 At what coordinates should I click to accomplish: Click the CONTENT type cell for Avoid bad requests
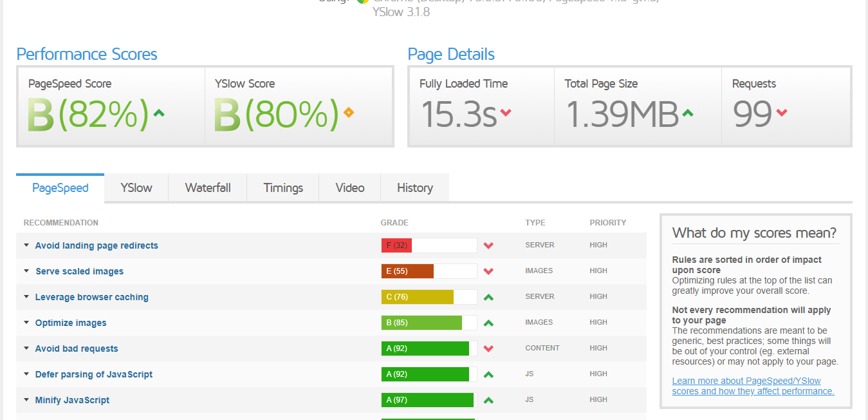[x=542, y=348]
